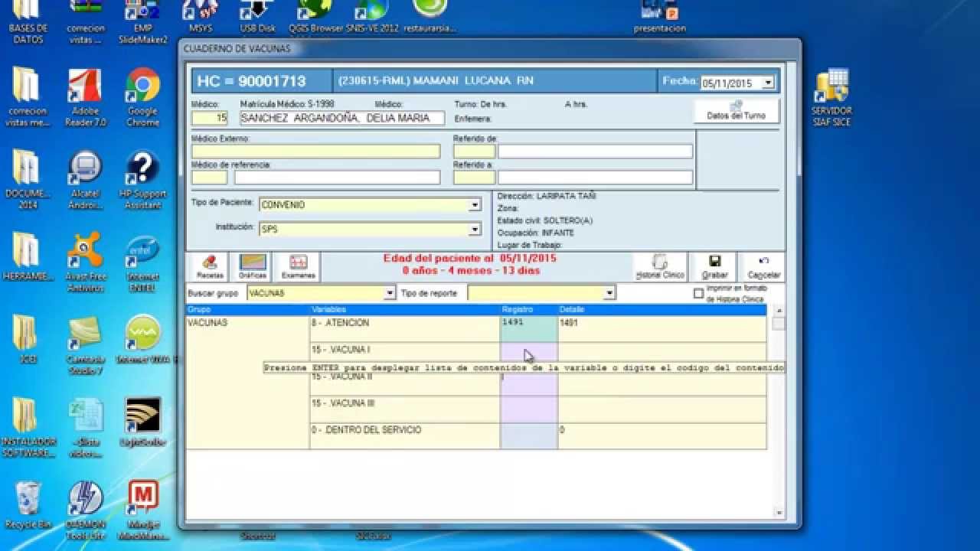This screenshot has height=551, width=980.
Task: Select '0 - .DENTRO DEL SERVICIO' variable
Action: click(404, 436)
